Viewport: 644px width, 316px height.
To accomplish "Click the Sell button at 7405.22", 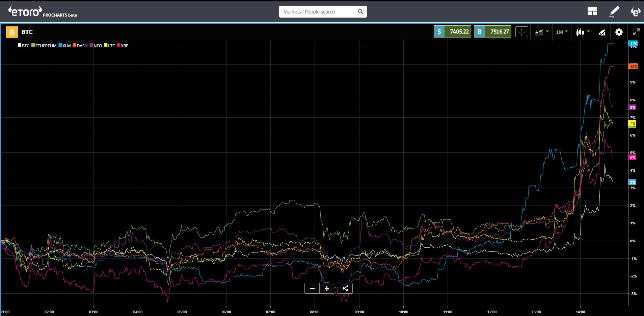I will 452,32.
